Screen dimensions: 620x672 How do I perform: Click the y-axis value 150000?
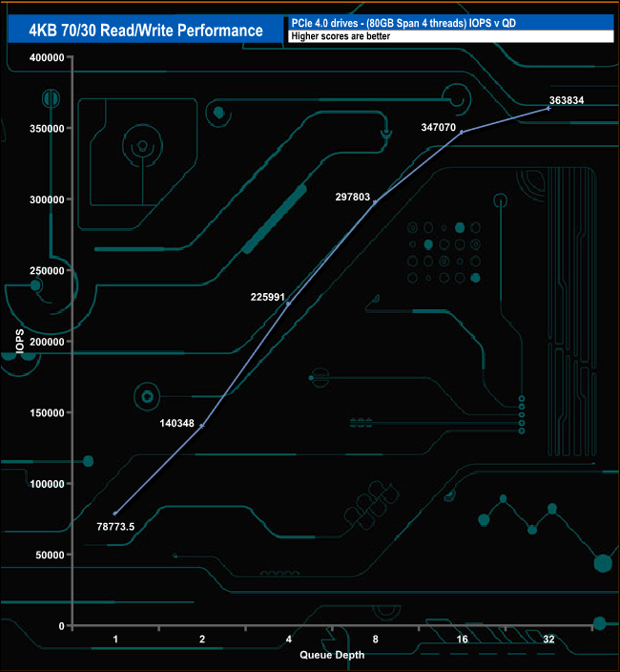tap(47, 413)
